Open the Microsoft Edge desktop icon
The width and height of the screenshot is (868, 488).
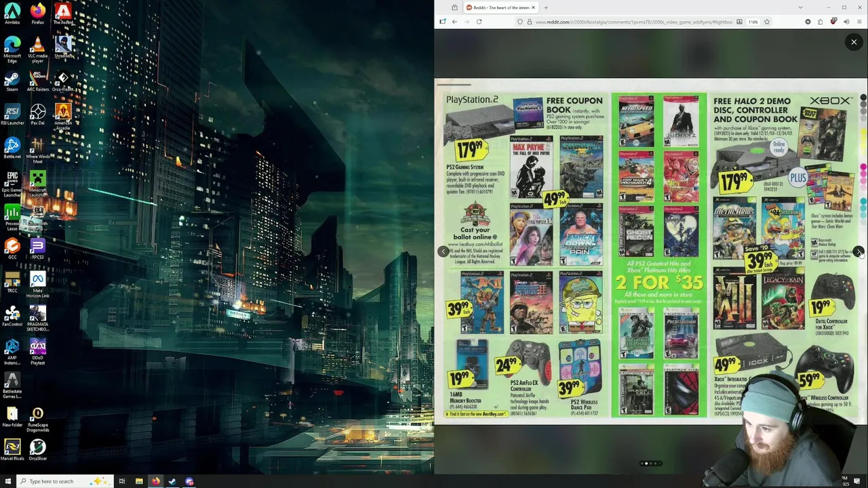coord(12,49)
